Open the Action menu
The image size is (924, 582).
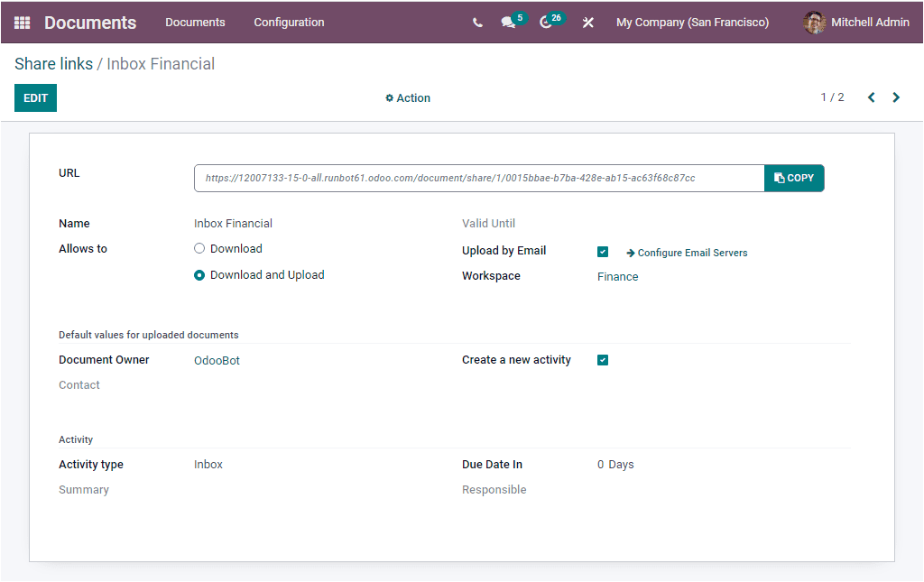tap(407, 97)
